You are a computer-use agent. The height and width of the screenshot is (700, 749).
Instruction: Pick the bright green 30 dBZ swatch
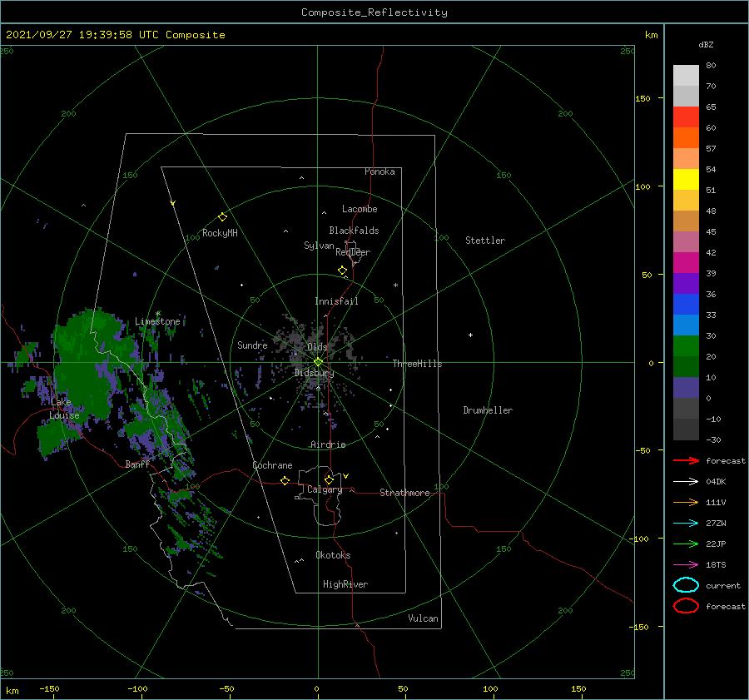coord(686,346)
